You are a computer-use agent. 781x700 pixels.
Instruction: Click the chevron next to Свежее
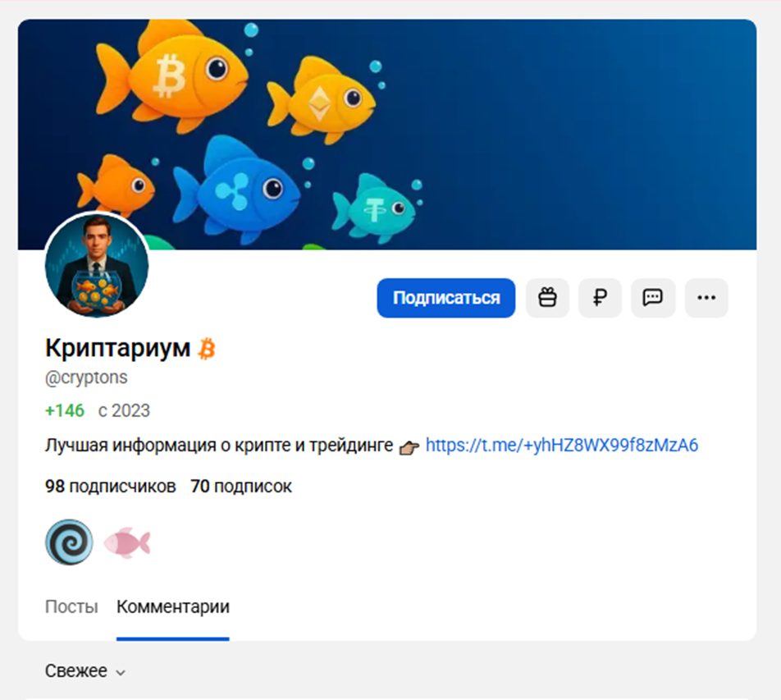click(x=120, y=673)
